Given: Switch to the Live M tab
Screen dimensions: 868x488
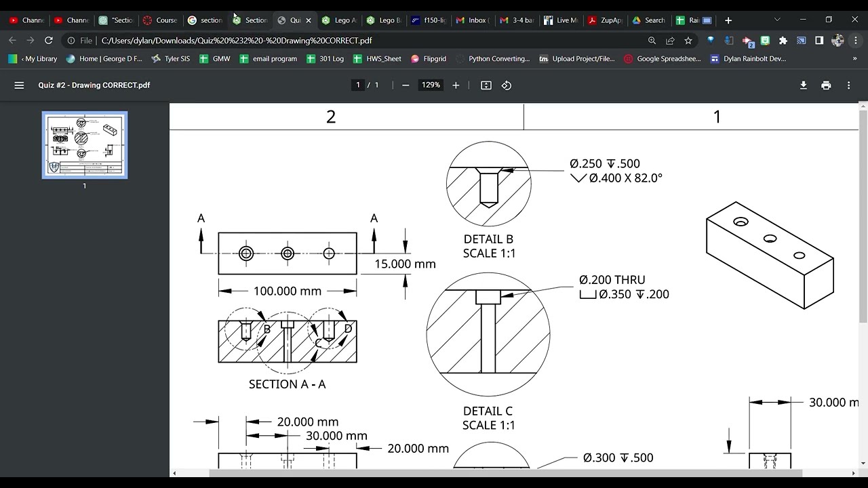Looking at the screenshot, I should tap(561, 20).
